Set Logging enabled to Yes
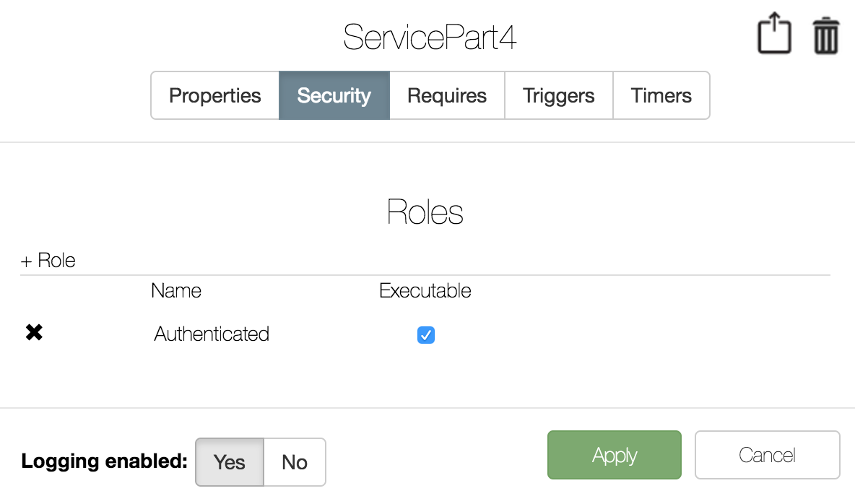This screenshot has height=504, width=855. tap(230, 462)
